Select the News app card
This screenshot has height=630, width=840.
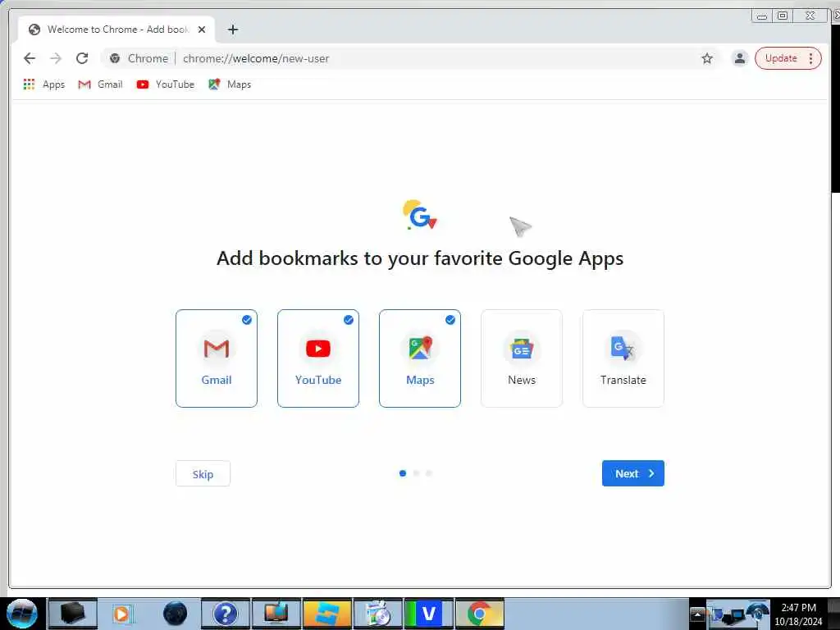[x=522, y=358]
